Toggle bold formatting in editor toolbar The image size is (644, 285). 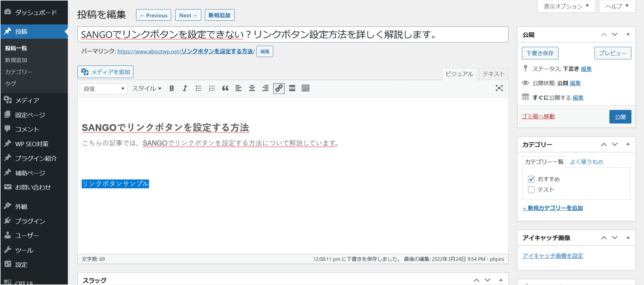pos(172,89)
